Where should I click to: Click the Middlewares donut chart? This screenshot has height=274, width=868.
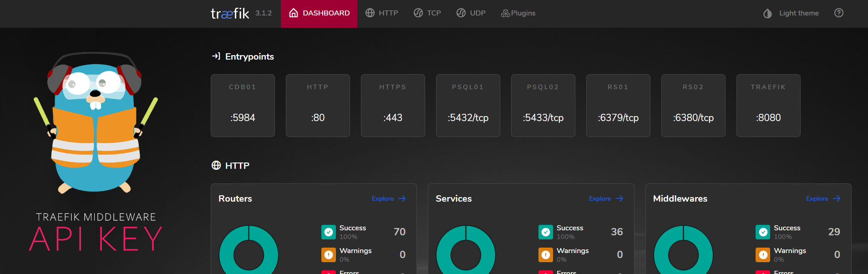pyautogui.click(x=683, y=250)
